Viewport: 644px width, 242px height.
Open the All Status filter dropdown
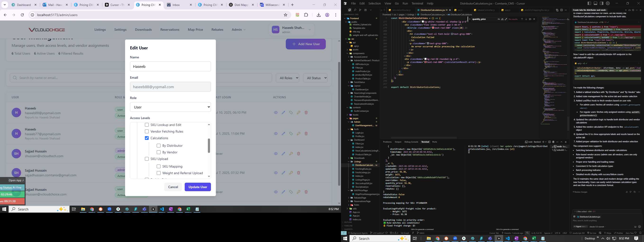(315, 78)
